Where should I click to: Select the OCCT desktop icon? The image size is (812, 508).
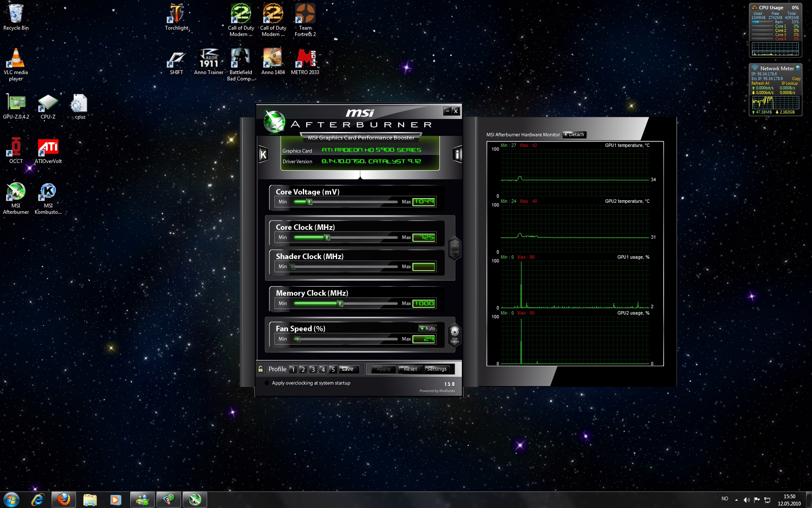click(16, 151)
